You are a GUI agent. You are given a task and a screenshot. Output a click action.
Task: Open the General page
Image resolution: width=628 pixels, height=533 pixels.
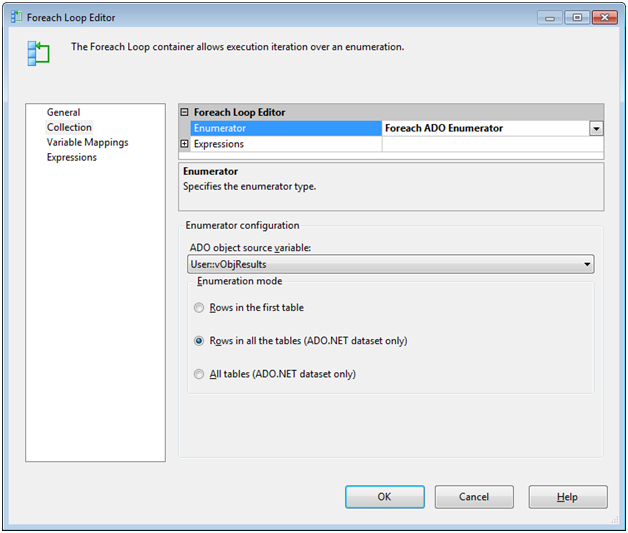pos(63,112)
